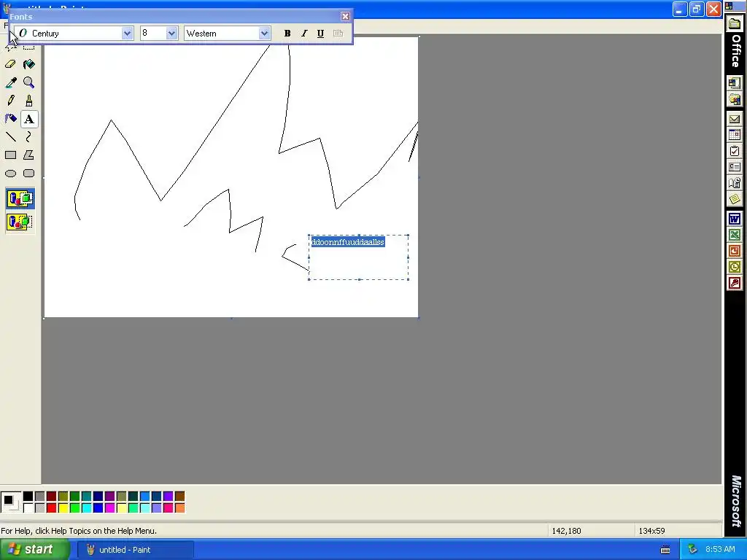Pick the bright green color swatch
The width and height of the screenshot is (747, 560).
pos(75,508)
